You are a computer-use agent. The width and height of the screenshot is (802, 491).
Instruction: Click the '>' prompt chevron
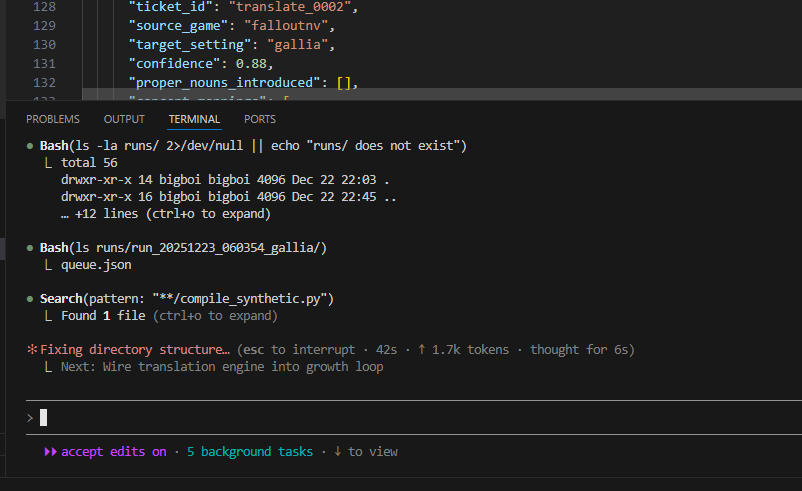pyautogui.click(x=30, y=418)
